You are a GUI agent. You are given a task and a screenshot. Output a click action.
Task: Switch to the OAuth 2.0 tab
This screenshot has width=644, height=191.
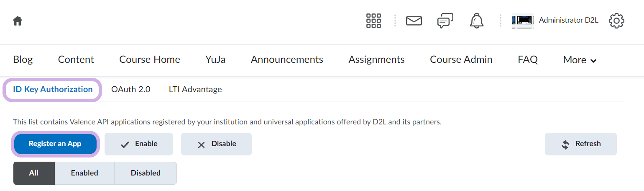(x=130, y=89)
